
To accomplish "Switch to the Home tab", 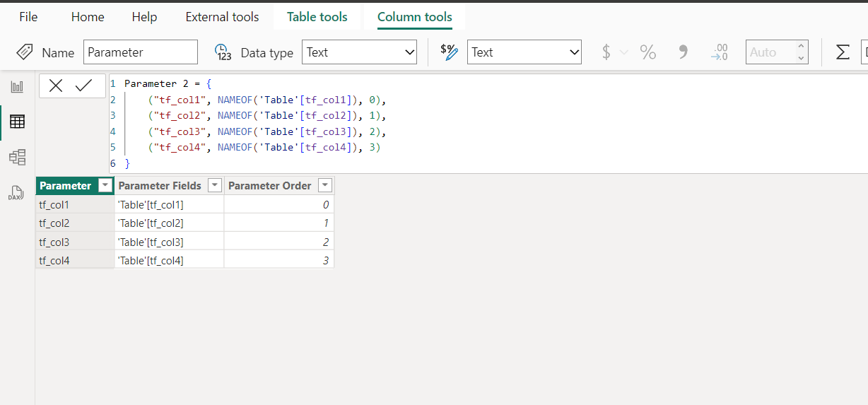I will coord(88,17).
